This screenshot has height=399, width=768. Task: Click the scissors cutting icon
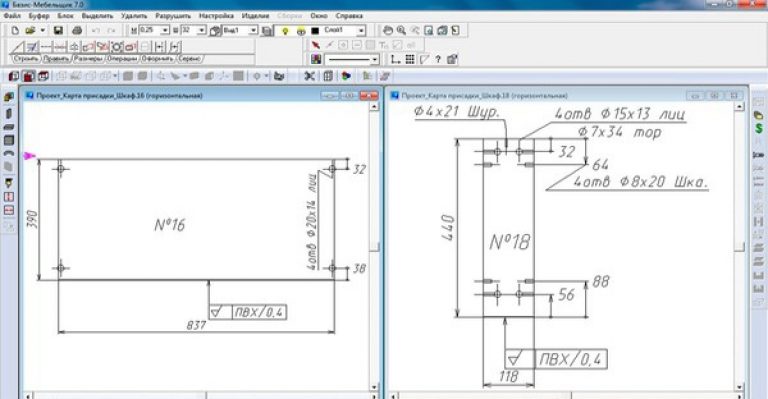tap(310, 76)
